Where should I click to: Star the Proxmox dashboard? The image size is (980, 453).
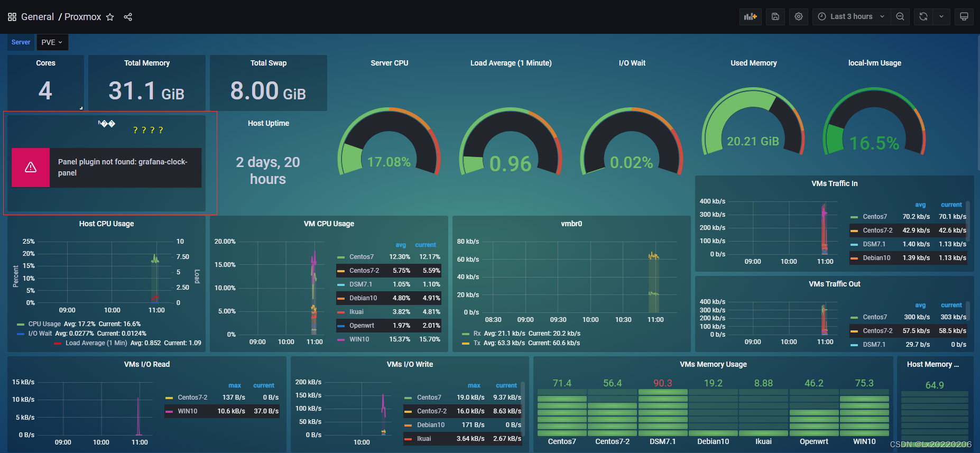tap(110, 17)
